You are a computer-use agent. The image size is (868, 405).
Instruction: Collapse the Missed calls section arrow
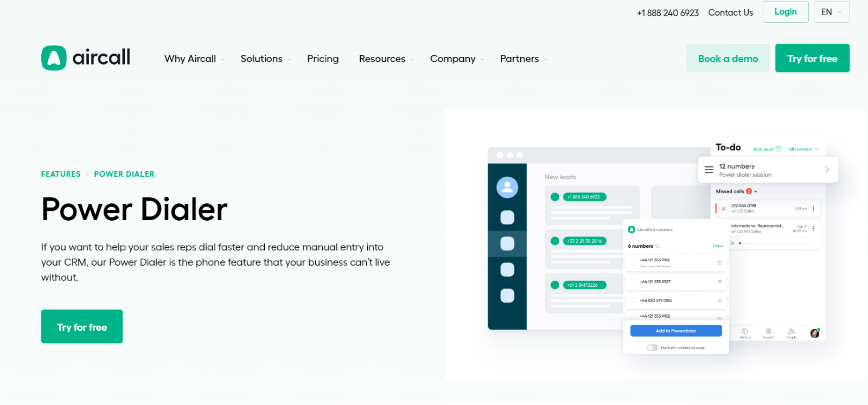pos(756,192)
